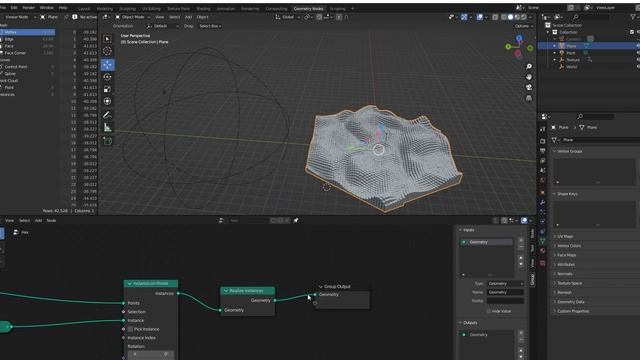Image resolution: width=640 pixels, height=360 pixels.
Task: Open Object Data properties green triangle tab
Action: 542,241
